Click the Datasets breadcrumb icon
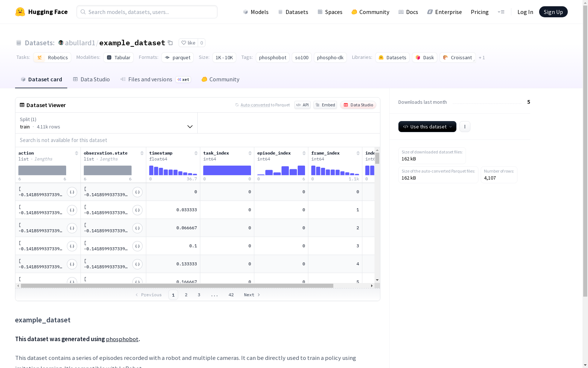 [x=19, y=43]
